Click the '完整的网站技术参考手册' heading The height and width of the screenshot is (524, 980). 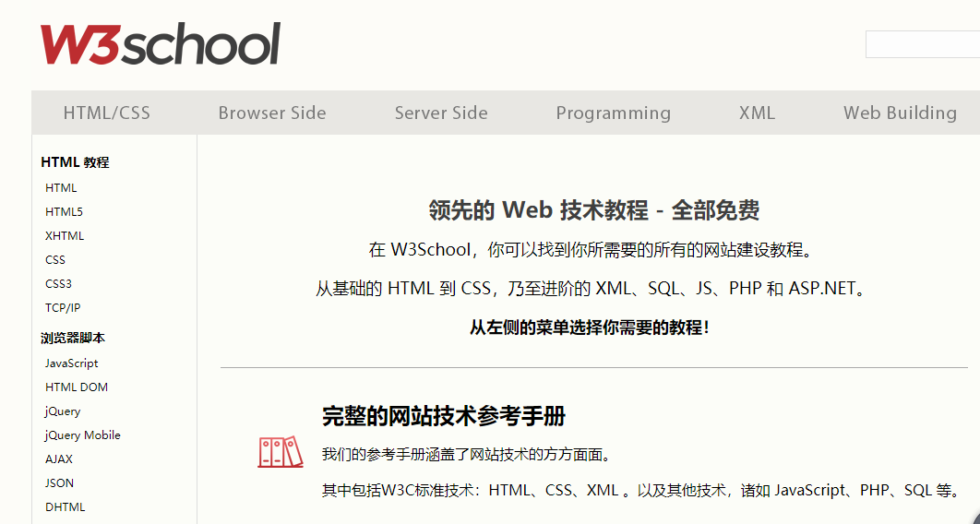[444, 416]
